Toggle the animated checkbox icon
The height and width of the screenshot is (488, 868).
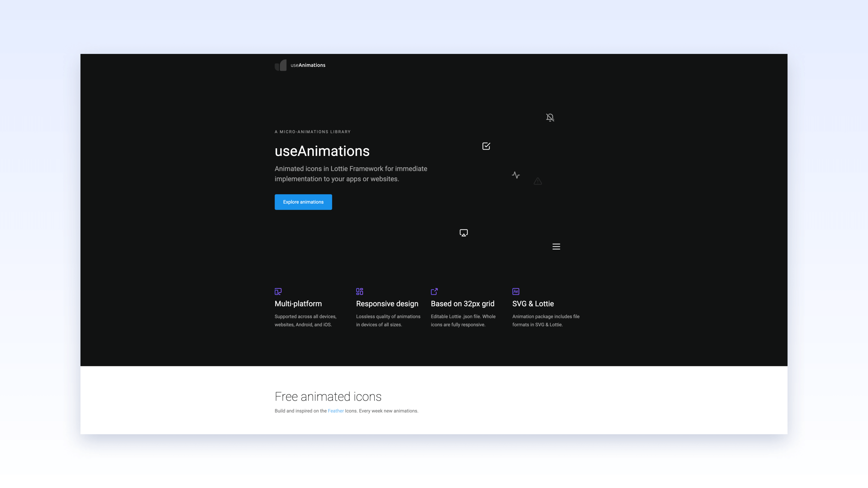coord(486,146)
